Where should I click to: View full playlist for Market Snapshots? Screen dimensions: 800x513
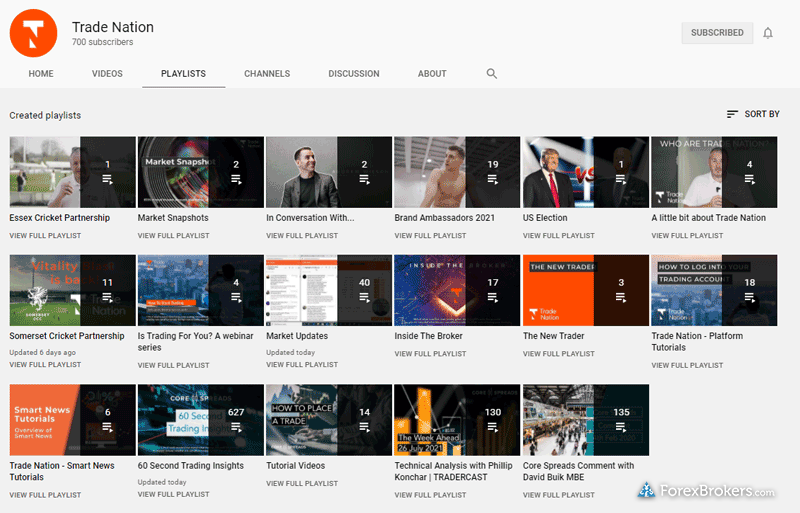click(173, 235)
